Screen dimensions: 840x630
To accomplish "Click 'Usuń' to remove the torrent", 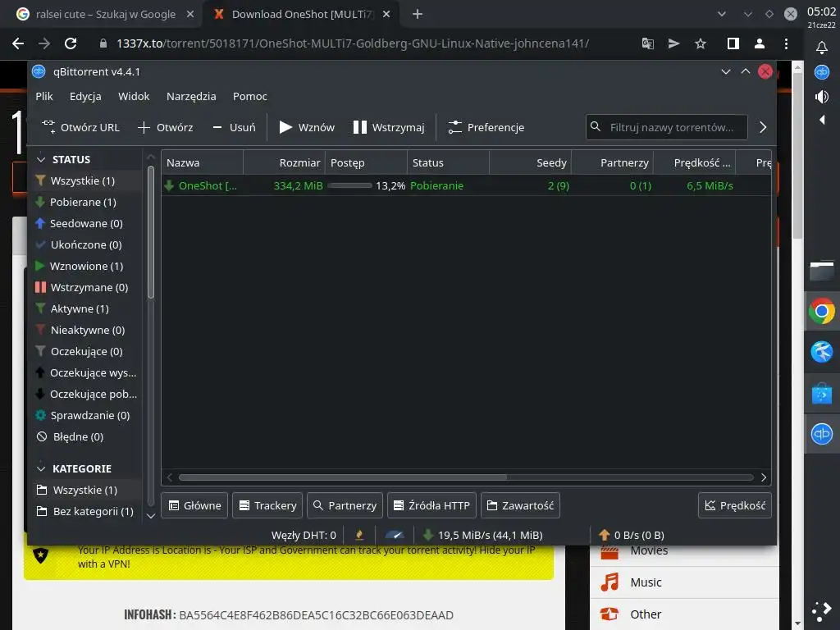I will [x=234, y=127].
